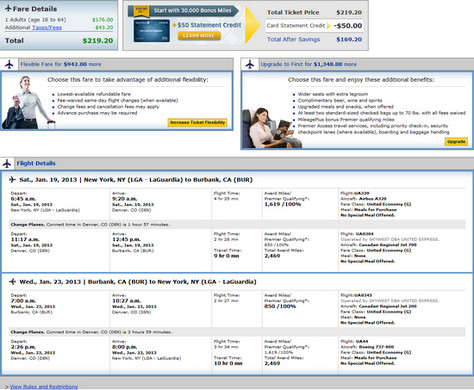Viewport: 474px width, 390px height.
Task: Click the 9 hr 0 mn travel time
Action: coord(227,256)
